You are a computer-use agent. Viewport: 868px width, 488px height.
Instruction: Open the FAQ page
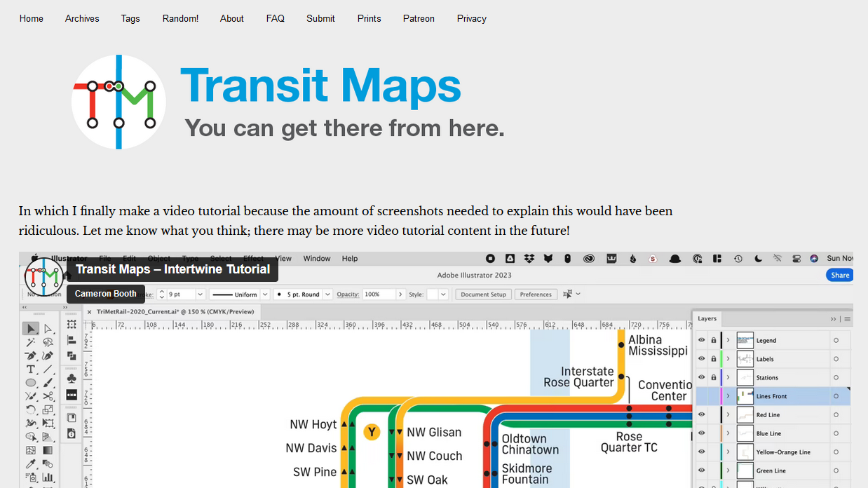[276, 19]
